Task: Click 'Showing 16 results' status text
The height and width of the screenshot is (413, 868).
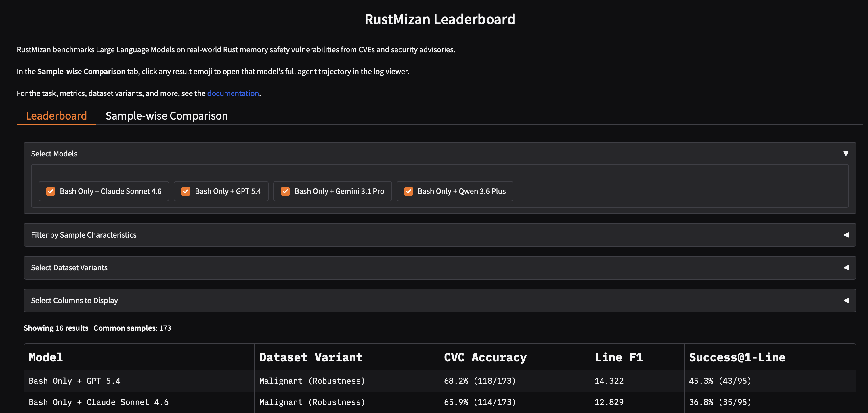Action: [56, 328]
